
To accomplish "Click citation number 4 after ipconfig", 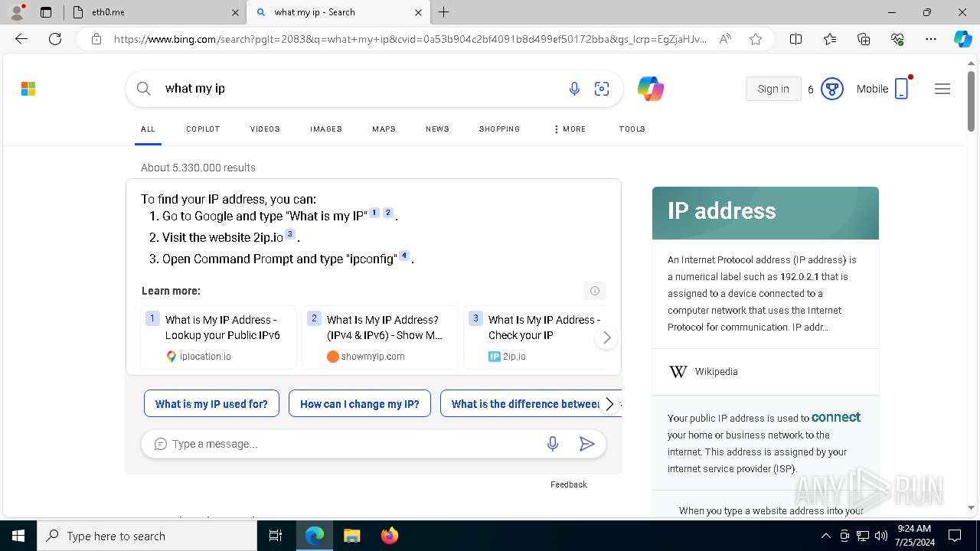I will pyautogui.click(x=404, y=256).
